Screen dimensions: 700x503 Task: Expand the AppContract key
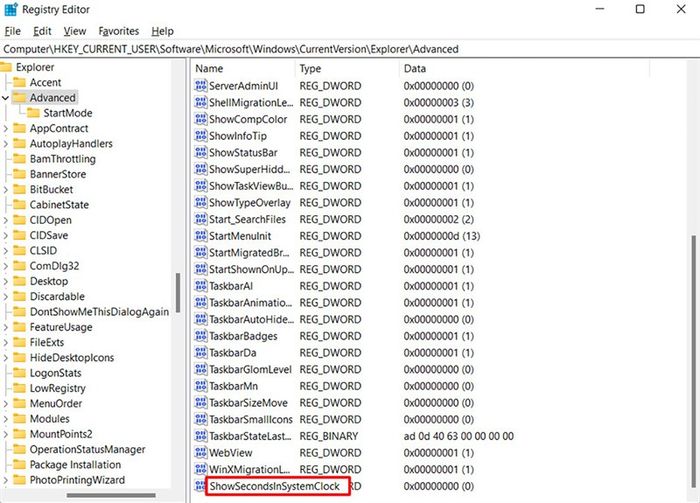point(5,129)
